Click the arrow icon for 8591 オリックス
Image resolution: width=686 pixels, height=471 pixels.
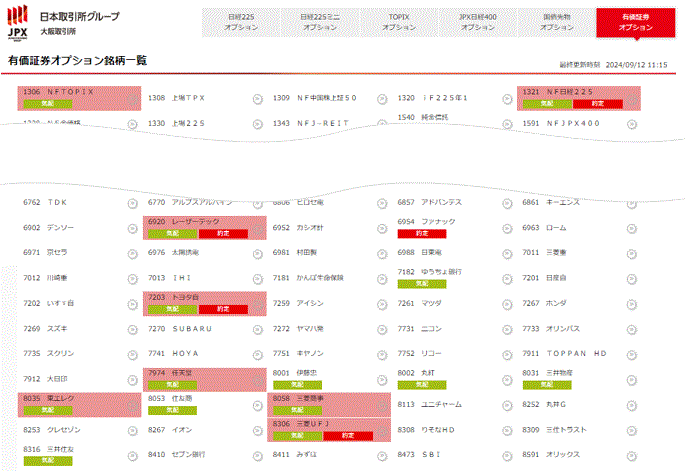[x=632, y=456]
